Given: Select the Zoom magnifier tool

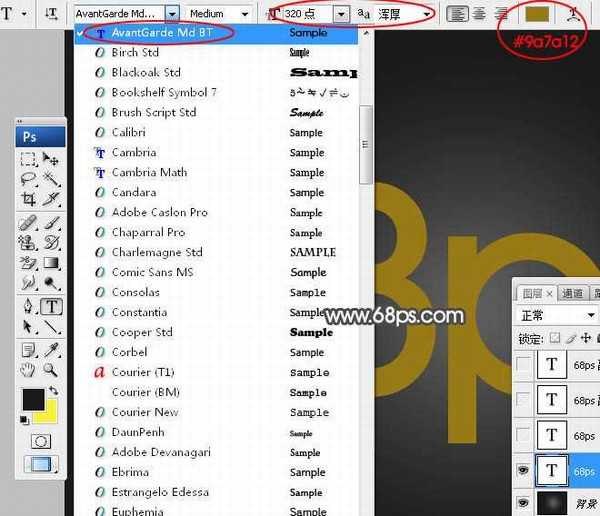Looking at the screenshot, I should pos(51,370).
